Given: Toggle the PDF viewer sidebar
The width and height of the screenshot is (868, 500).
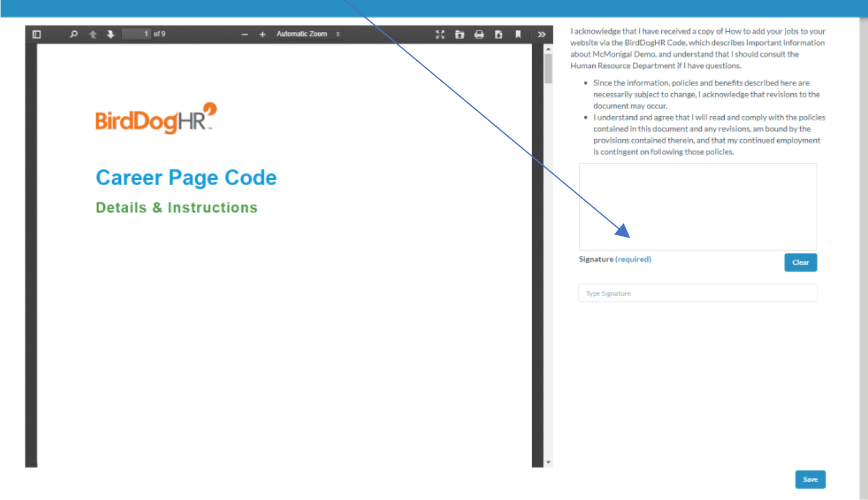Looking at the screenshot, I should (x=37, y=34).
